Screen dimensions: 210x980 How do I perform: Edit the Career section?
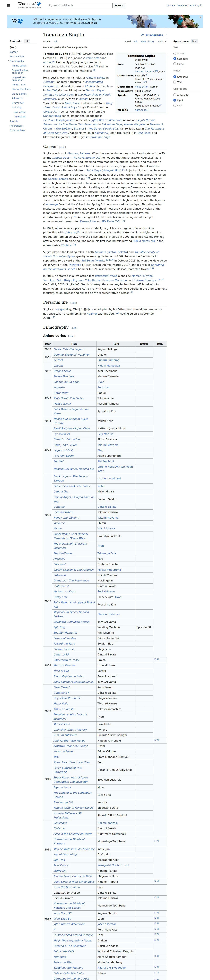[62, 147]
